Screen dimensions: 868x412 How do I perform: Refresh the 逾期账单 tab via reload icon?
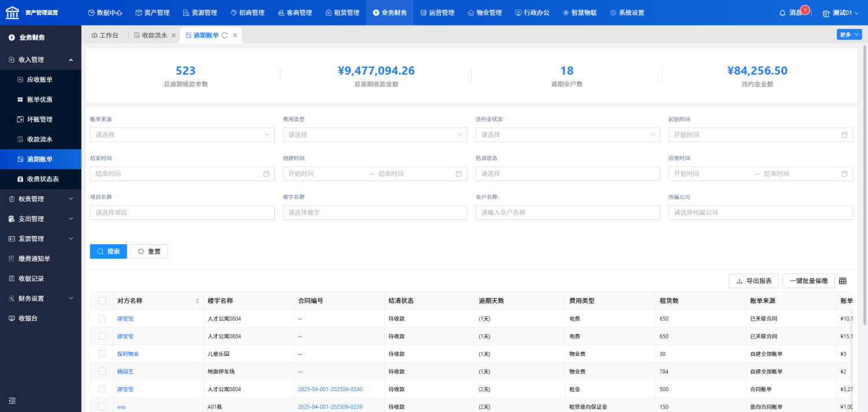click(225, 35)
